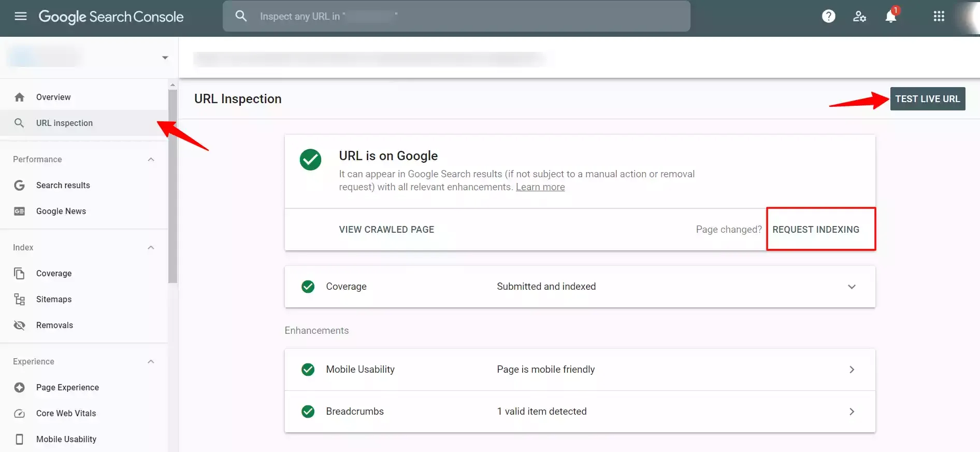This screenshot has width=980, height=452.
Task: Open Mobile Usability details arrow
Action: (x=852, y=370)
